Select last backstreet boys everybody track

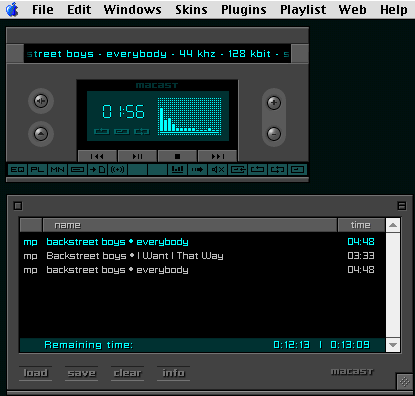point(202,270)
